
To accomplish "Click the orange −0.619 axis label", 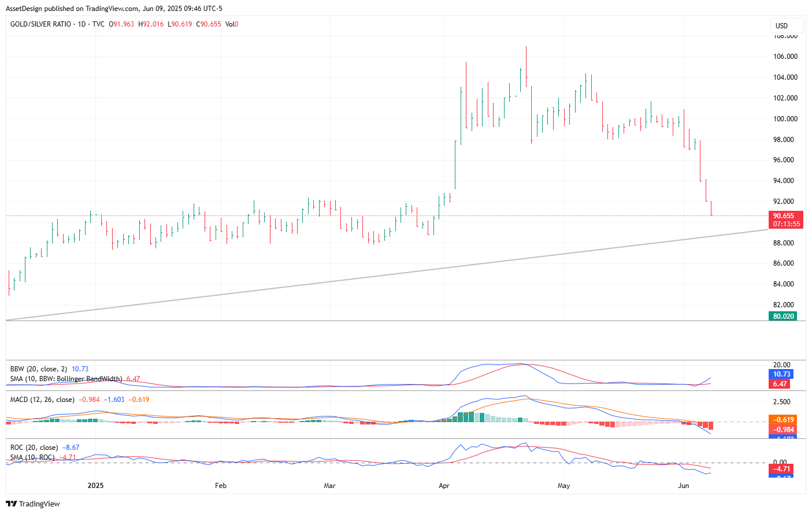I will point(783,420).
